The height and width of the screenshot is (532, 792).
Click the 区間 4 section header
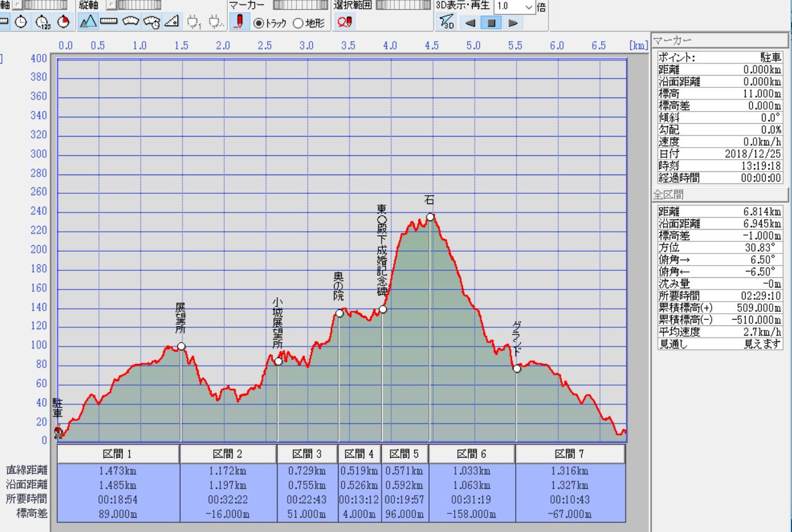(359, 454)
